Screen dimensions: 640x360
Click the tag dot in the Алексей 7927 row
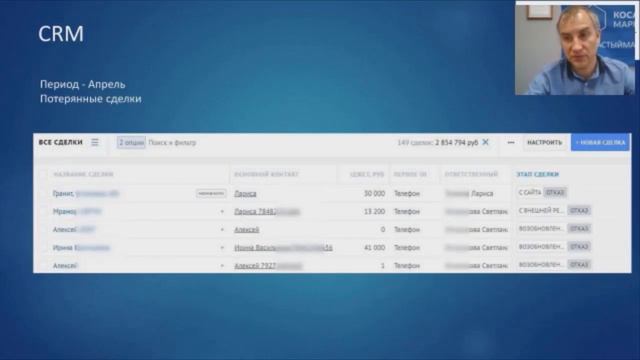222,266
